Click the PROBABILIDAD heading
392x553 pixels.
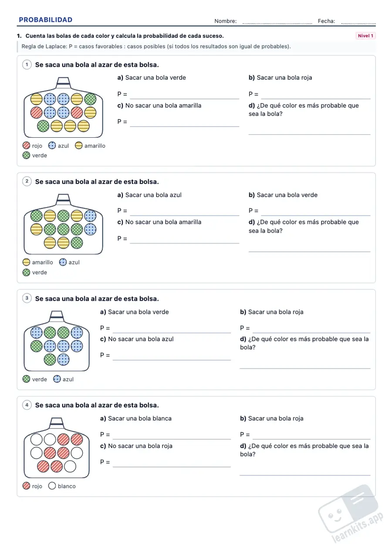pos(46,20)
